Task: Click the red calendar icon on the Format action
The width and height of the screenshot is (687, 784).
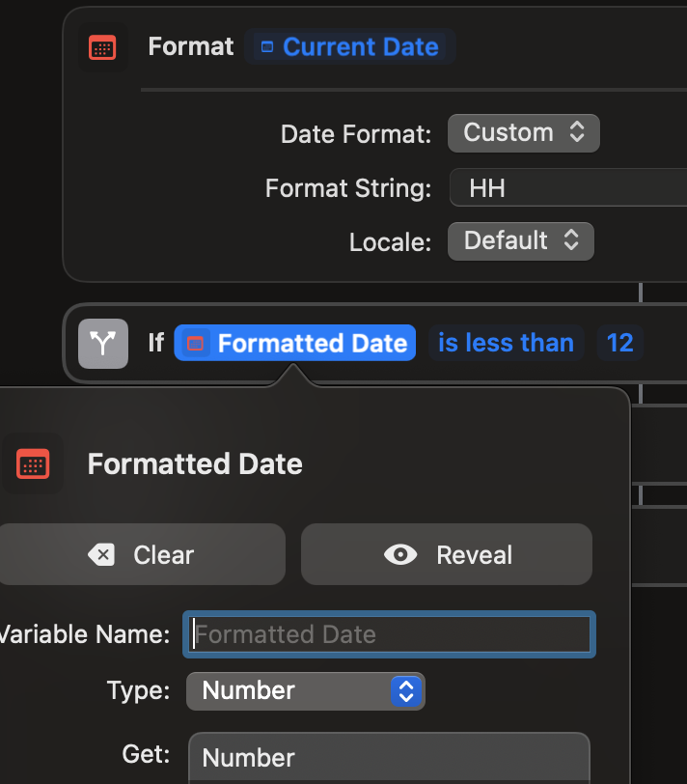Action: point(102,47)
